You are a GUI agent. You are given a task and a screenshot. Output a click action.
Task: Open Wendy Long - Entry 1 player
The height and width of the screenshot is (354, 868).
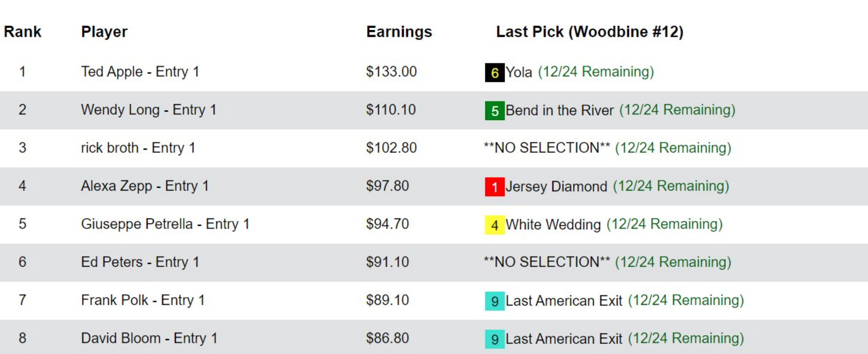(x=148, y=110)
